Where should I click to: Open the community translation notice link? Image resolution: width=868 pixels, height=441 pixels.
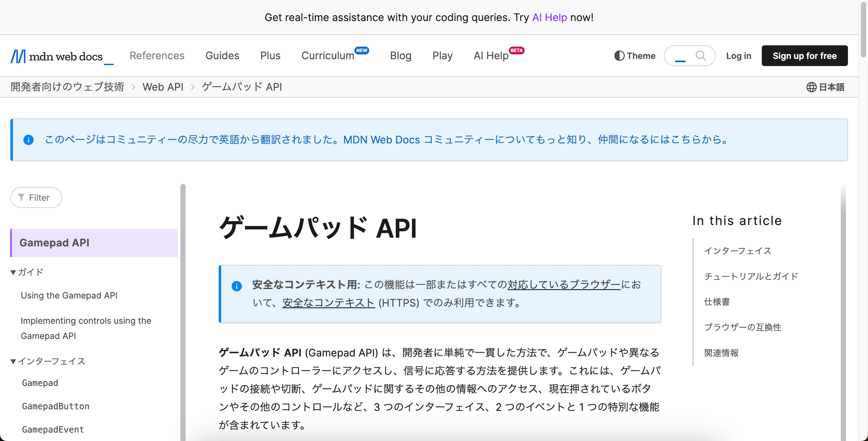[387, 140]
